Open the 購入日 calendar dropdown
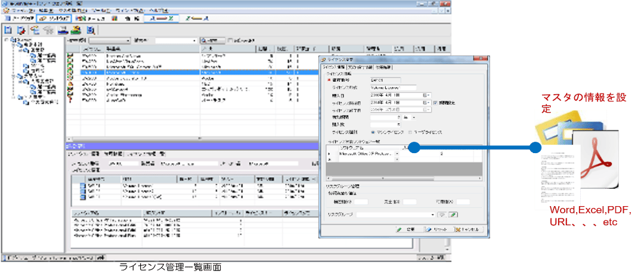Image resolution: width=644 pixels, height=277 pixels. [427, 95]
